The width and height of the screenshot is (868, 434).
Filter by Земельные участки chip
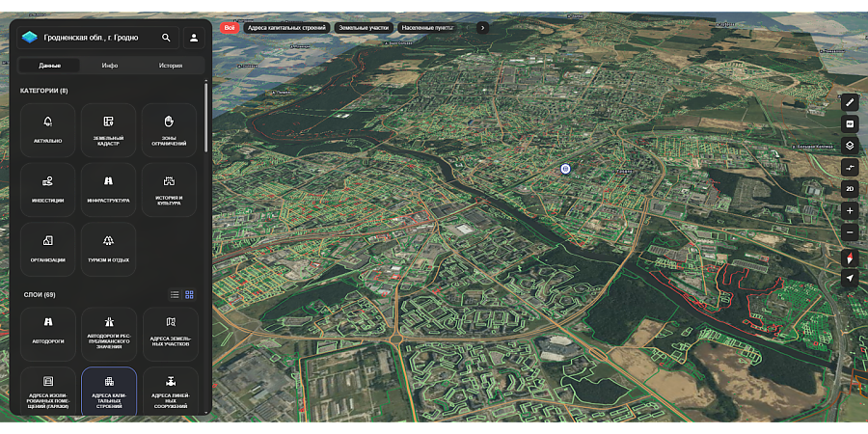point(365,28)
